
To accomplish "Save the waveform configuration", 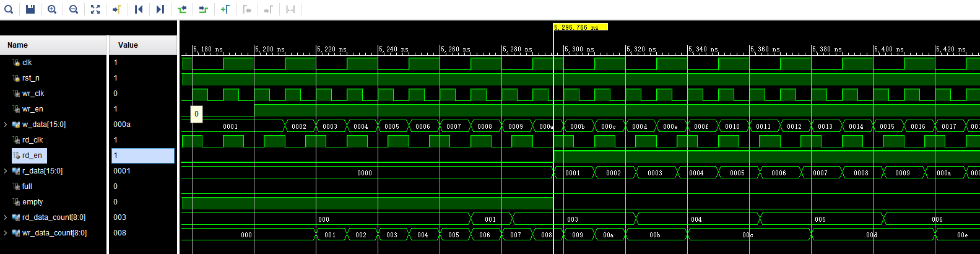I will 30,9.
